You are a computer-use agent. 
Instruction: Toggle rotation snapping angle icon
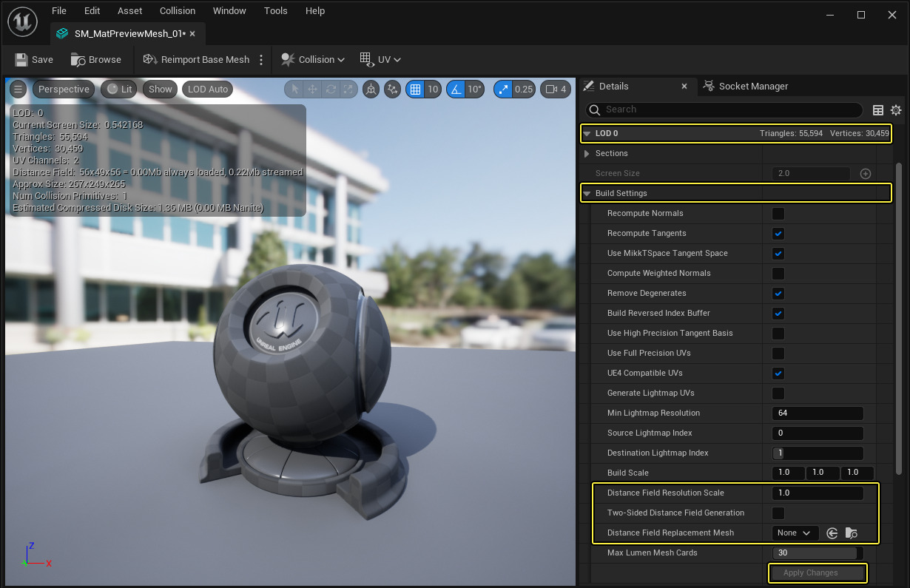[x=456, y=89]
